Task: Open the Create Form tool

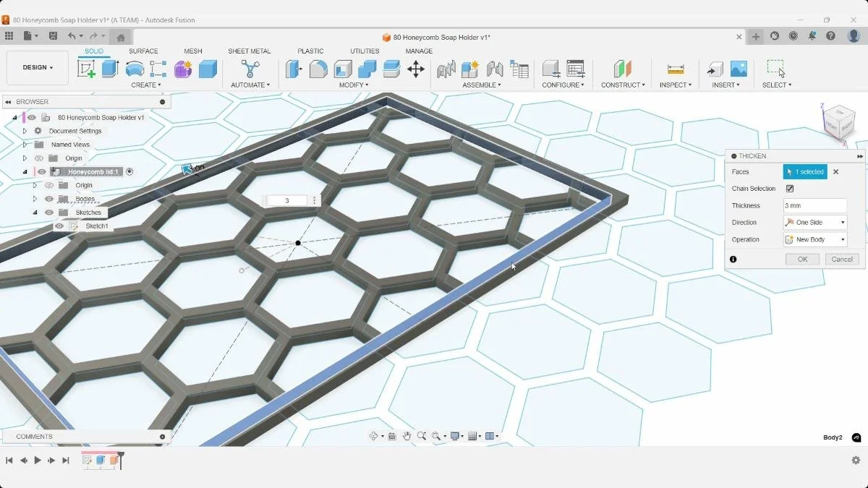Action: (x=183, y=69)
